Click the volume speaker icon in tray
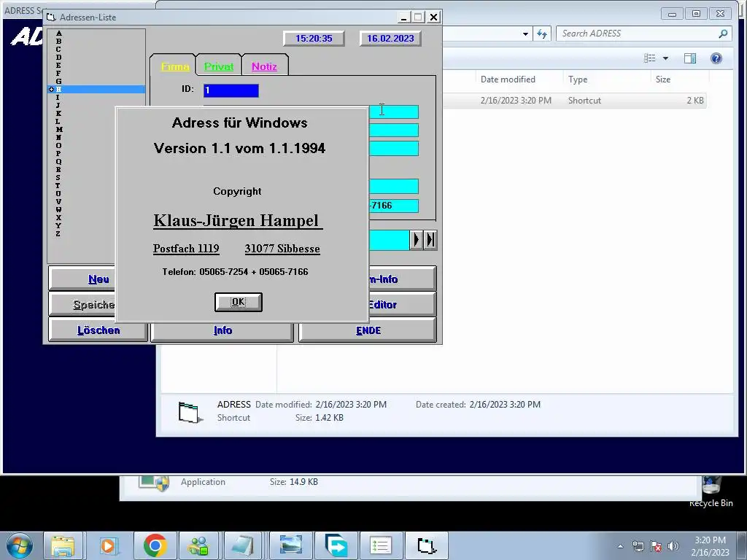Screen dimensions: 747x560 tap(673, 546)
